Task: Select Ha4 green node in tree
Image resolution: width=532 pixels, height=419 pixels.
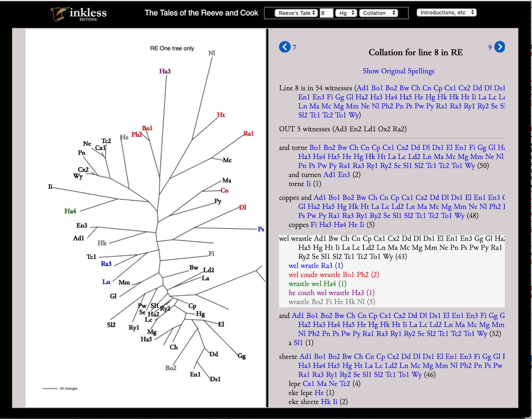Action: coord(70,211)
